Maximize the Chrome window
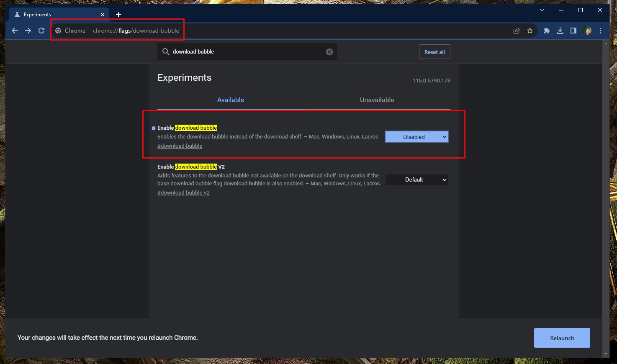 click(x=581, y=10)
